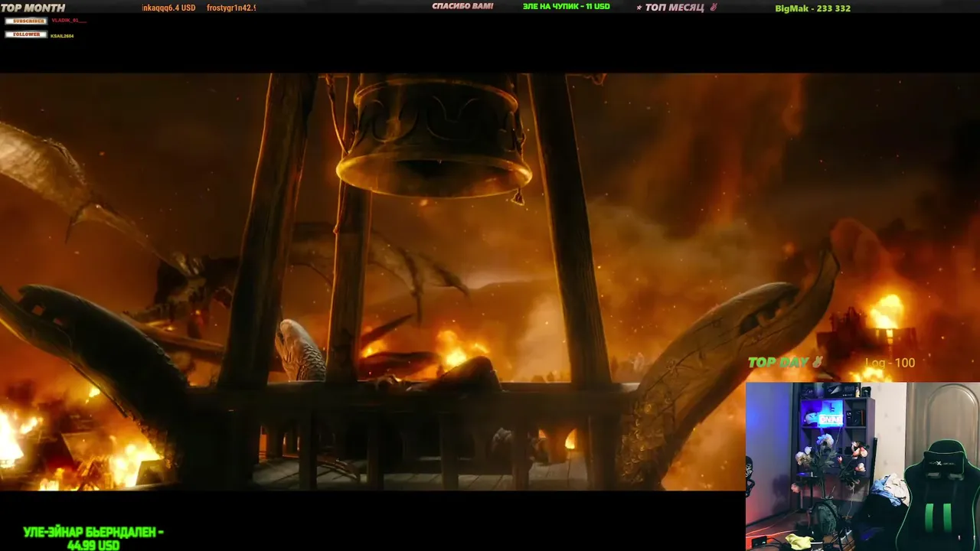Click the victory hand icon beside ТОП МЕСЯЦ
Viewport: 980px width, 551px height.
click(x=714, y=8)
